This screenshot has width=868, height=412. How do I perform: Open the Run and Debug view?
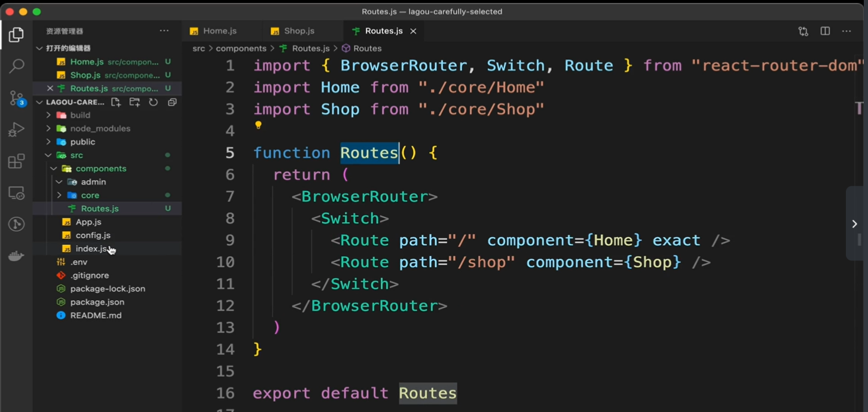[16, 129]
